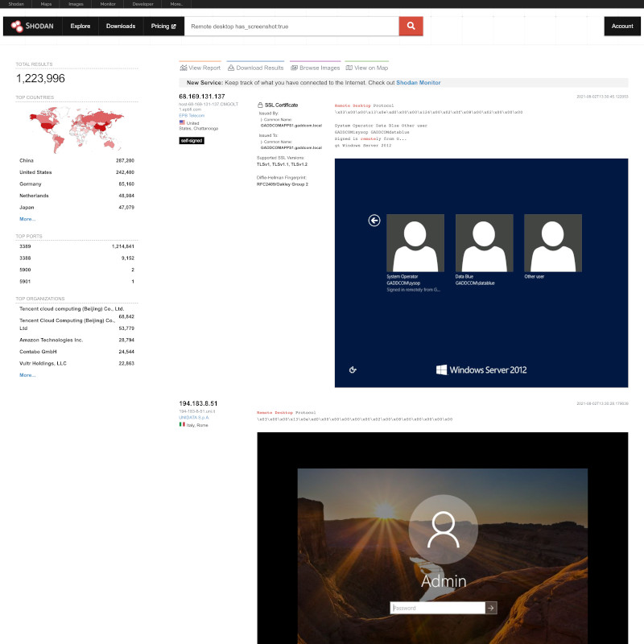The height and width of the screenshot is (644, 644).
Task: Select Images in the top bar
Action: 76,4
